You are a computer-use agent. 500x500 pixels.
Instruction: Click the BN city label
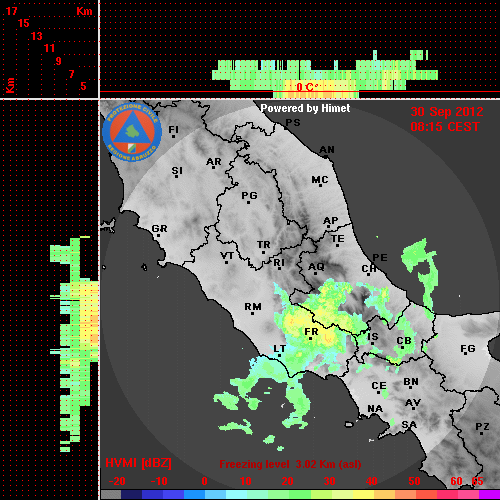[x=411, y=382]
